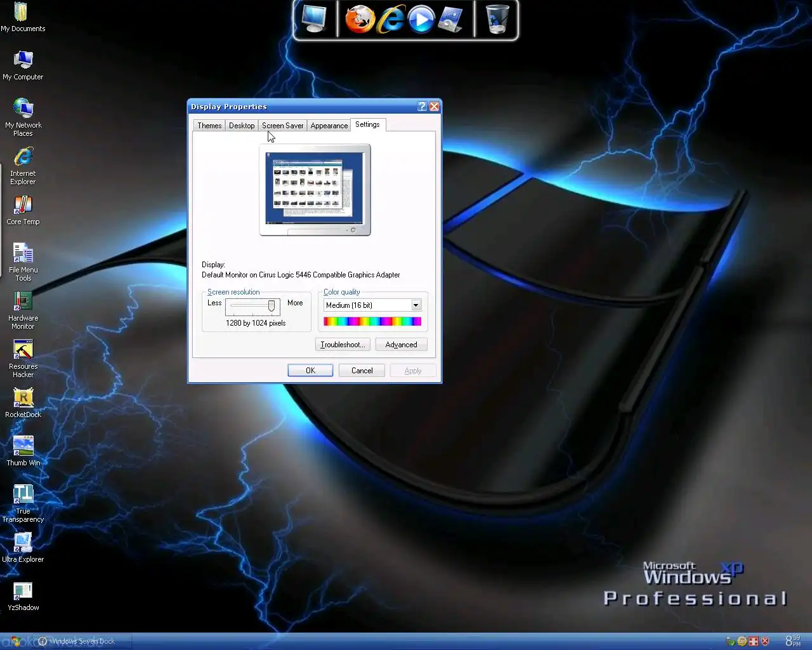Click OK in Display Properties
Image resolution: width=812 pixels, height=650 pixels.
click(310, 371)
